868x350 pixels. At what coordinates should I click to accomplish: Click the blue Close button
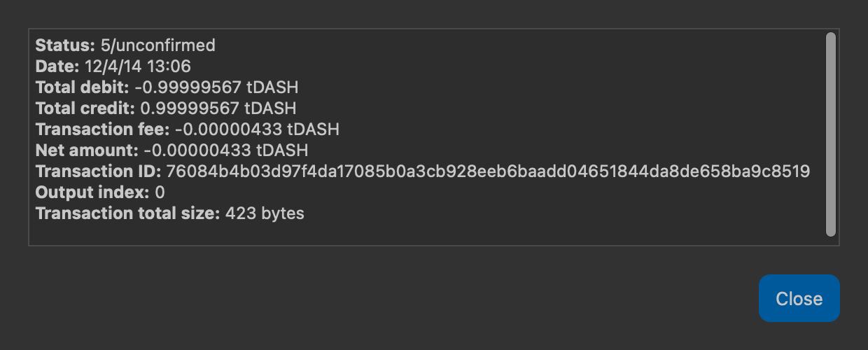799,298
